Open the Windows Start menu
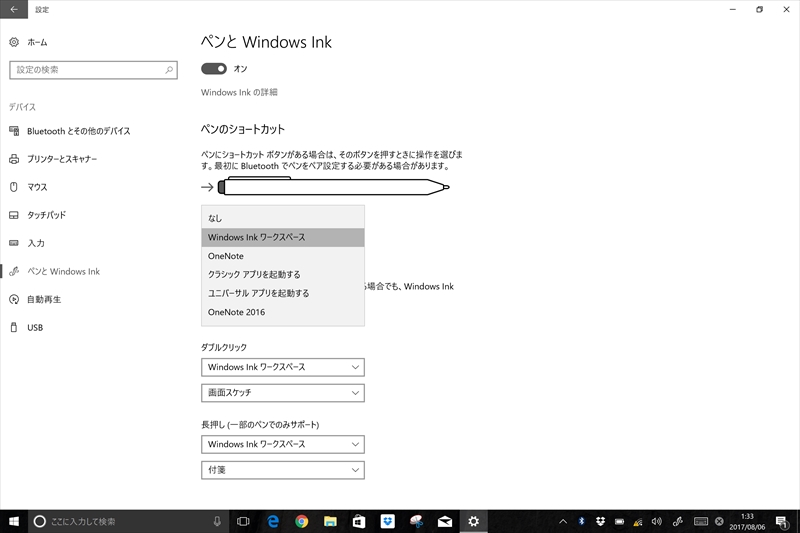 pyautogui.click(x=14, y=521)
